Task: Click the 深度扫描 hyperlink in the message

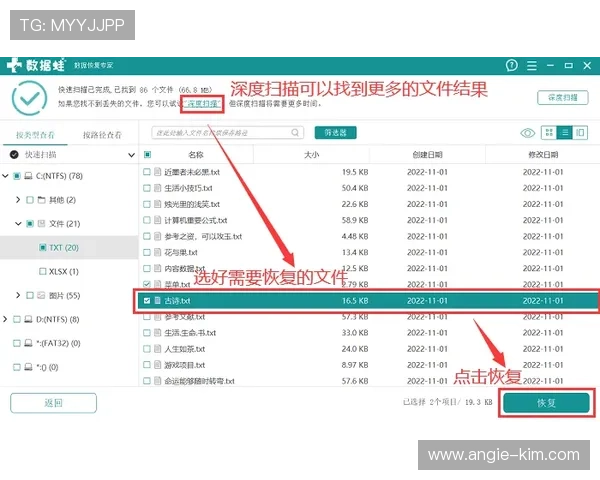Action: pyautogui.click(x=202, y=104)
